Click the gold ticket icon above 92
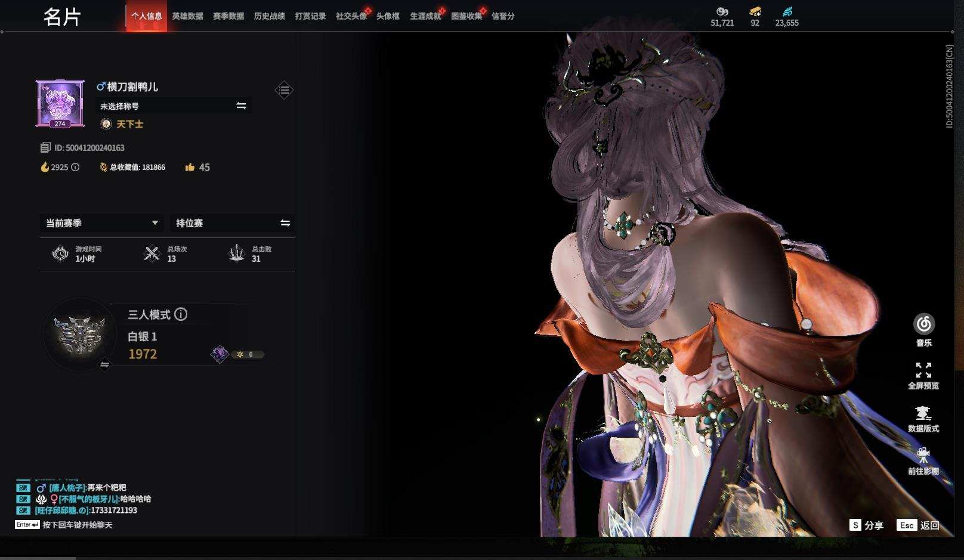 coord(755,11)
